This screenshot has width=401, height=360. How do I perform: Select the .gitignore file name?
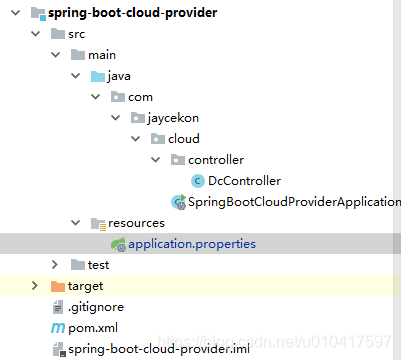coord(96,308)
